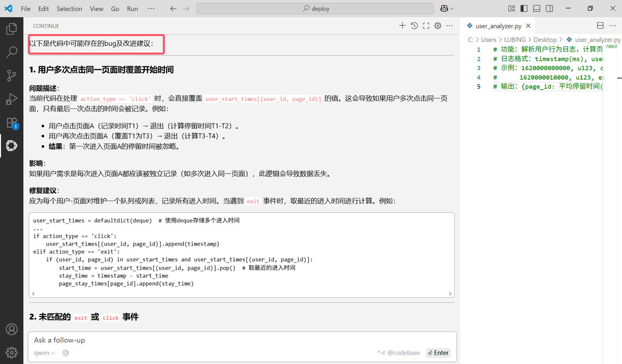
Task: Click the VS Code logo icon
Action: (8, 9)
